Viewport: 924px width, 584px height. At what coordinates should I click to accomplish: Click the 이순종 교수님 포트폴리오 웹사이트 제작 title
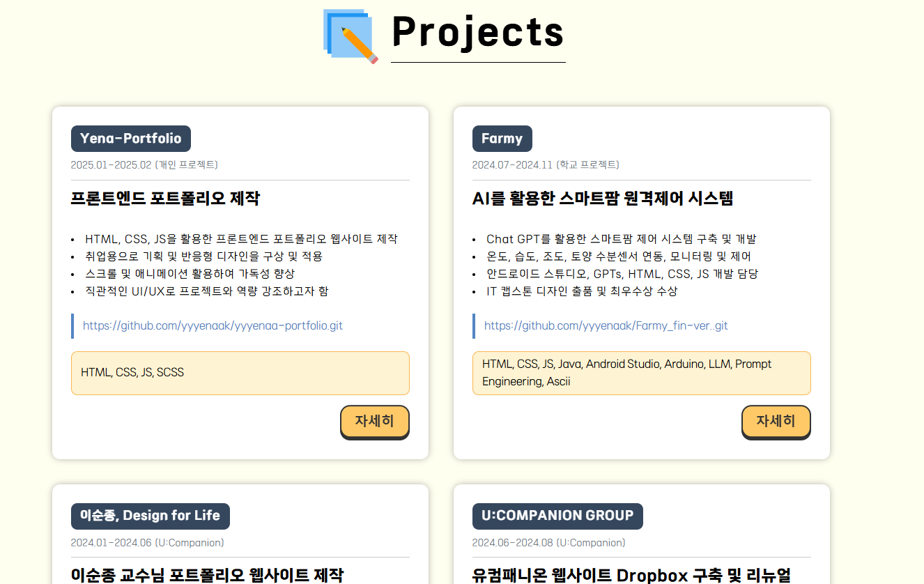tap(207, 575)
